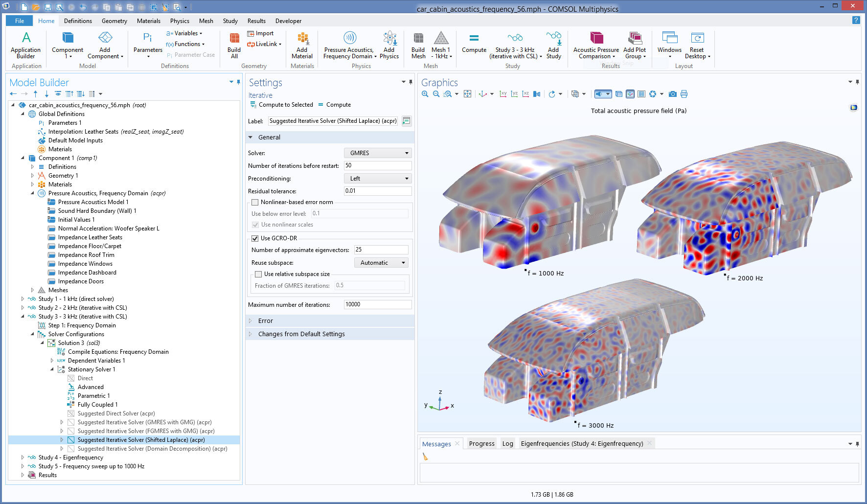
Task: Click the Print icon in the Graphics toolbar
Action: 684,93
